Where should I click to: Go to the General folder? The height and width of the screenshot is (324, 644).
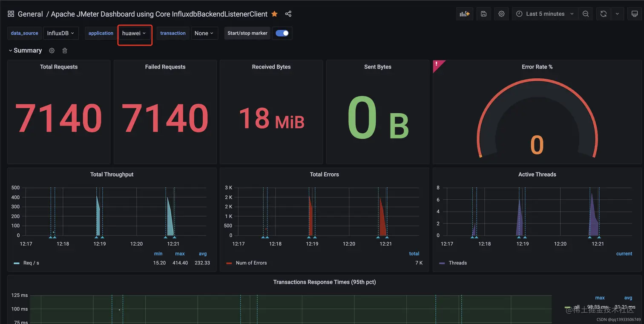point(30,14)
